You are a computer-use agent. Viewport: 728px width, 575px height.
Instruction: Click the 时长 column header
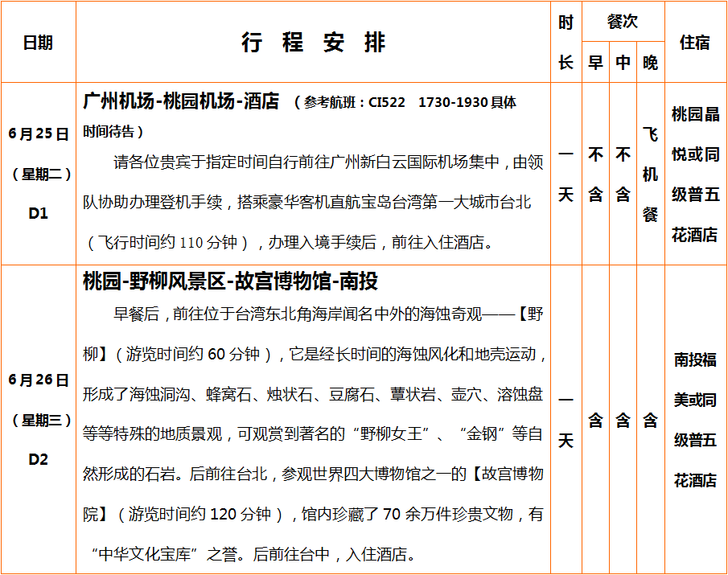[x=566, y=43]
